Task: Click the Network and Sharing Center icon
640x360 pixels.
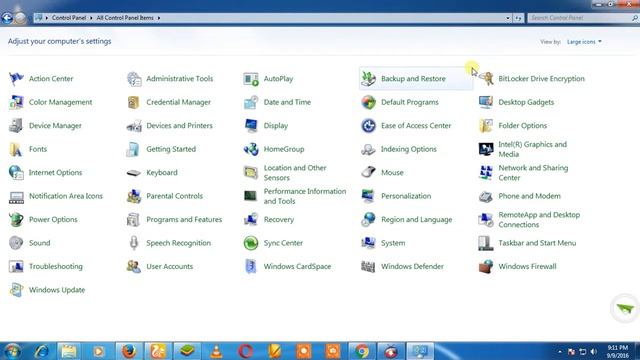Action: tap(486, 172)
